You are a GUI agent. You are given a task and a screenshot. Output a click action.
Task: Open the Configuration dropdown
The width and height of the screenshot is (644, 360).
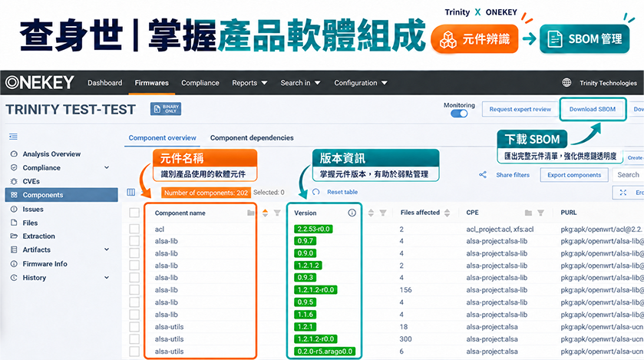tap(361, 82)
